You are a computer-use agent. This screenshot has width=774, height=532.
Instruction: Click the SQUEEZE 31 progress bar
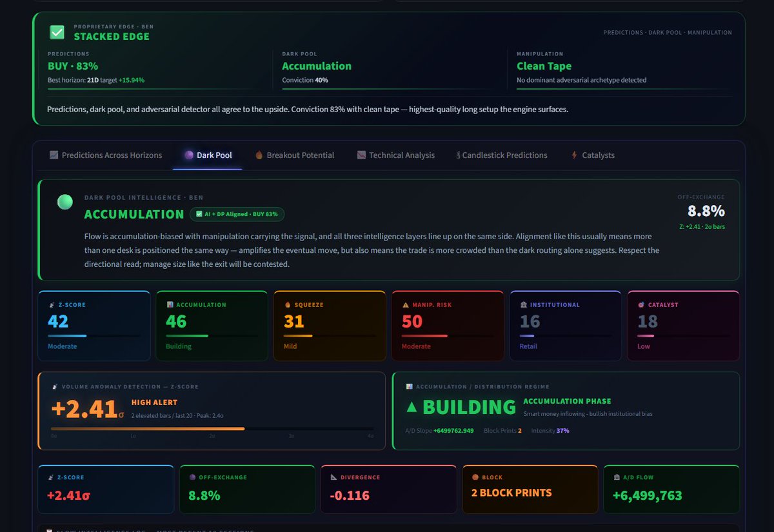point(330,336)
